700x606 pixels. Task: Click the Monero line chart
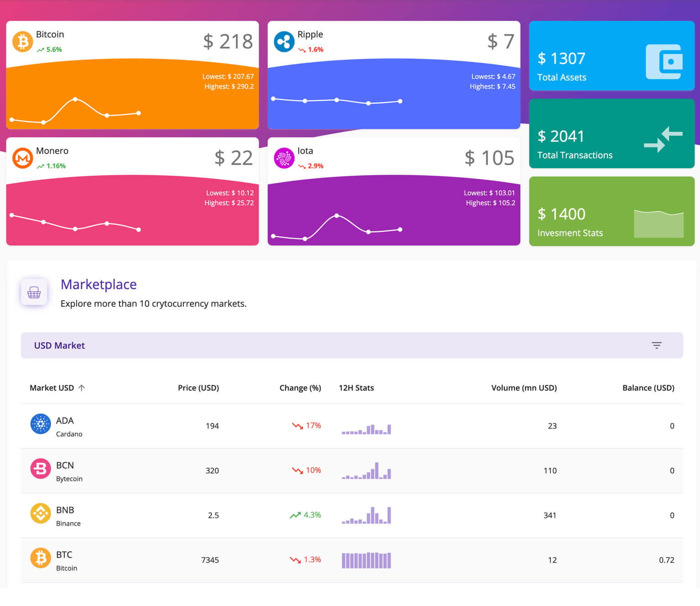(75, 222)
